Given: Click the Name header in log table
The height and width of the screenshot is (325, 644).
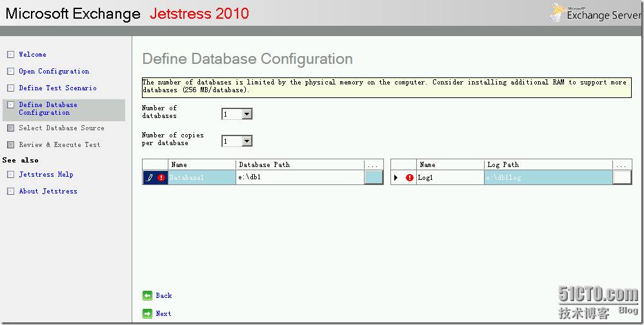Looking at the screenshot, I should tap(450, 164).
